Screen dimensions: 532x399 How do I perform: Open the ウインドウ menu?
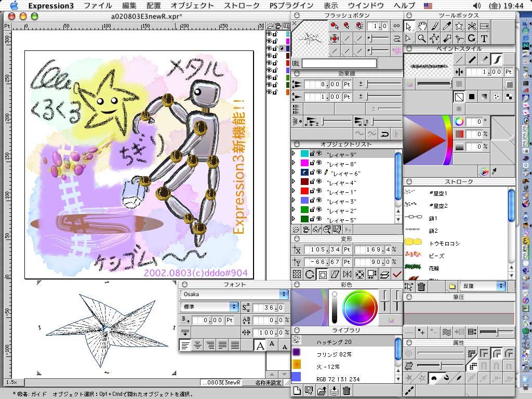click(366, 6)
